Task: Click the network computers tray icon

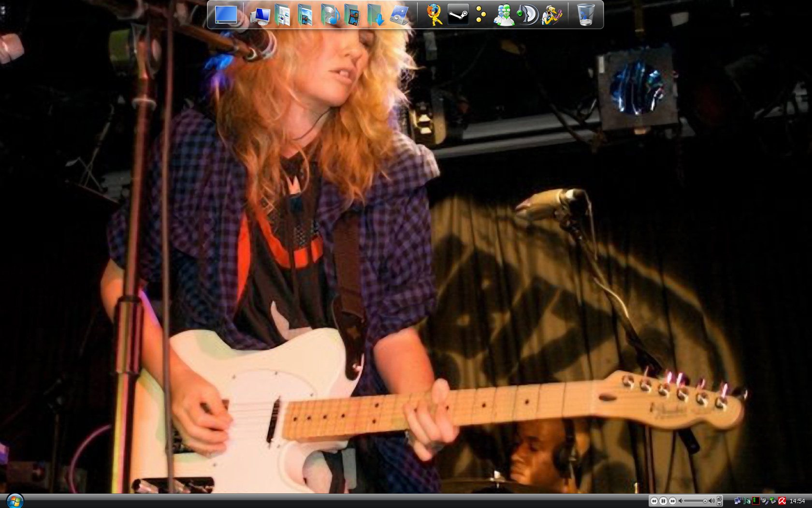Action: point(737,501)
